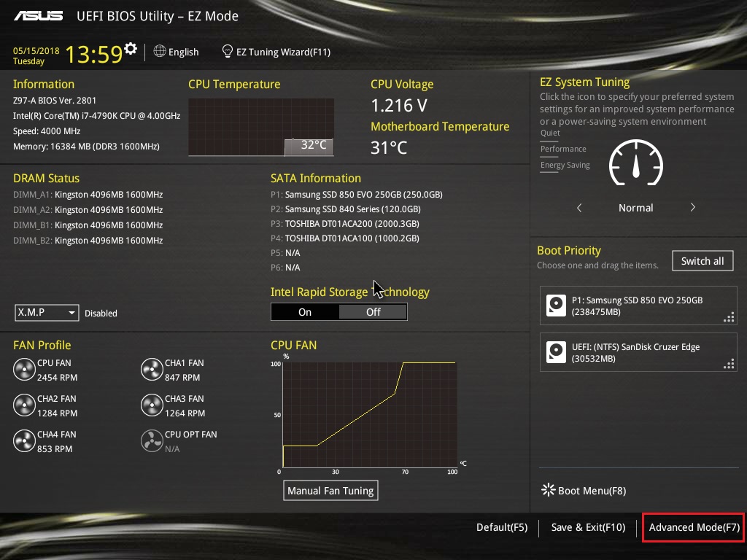Click drag handle dots on SanDisk boot entry

tap(729, 364)
